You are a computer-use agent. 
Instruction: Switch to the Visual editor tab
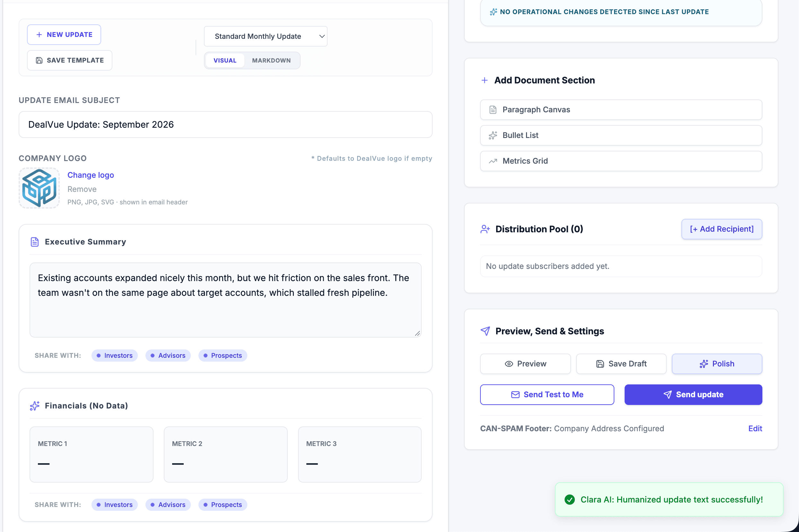(225, 60)
